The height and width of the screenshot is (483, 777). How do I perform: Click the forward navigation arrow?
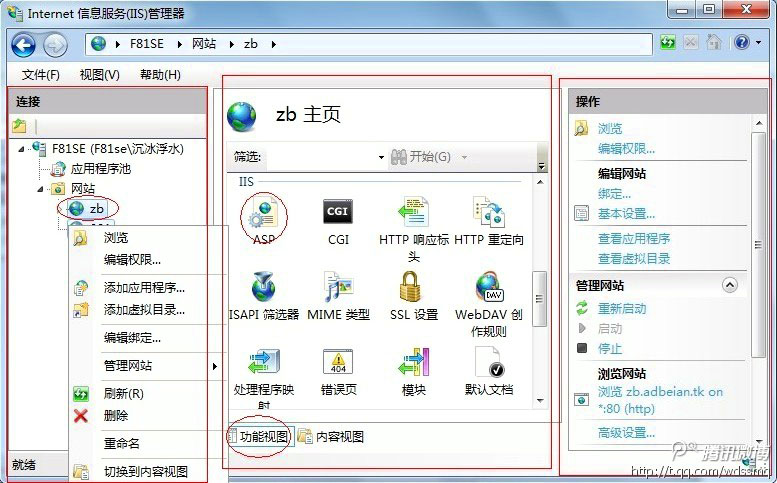(55, 46)
